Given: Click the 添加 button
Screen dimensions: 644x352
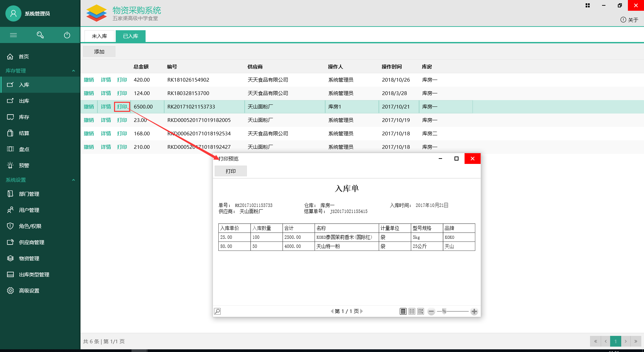Looking at the screenshot, I should click(x=99, y=52).
